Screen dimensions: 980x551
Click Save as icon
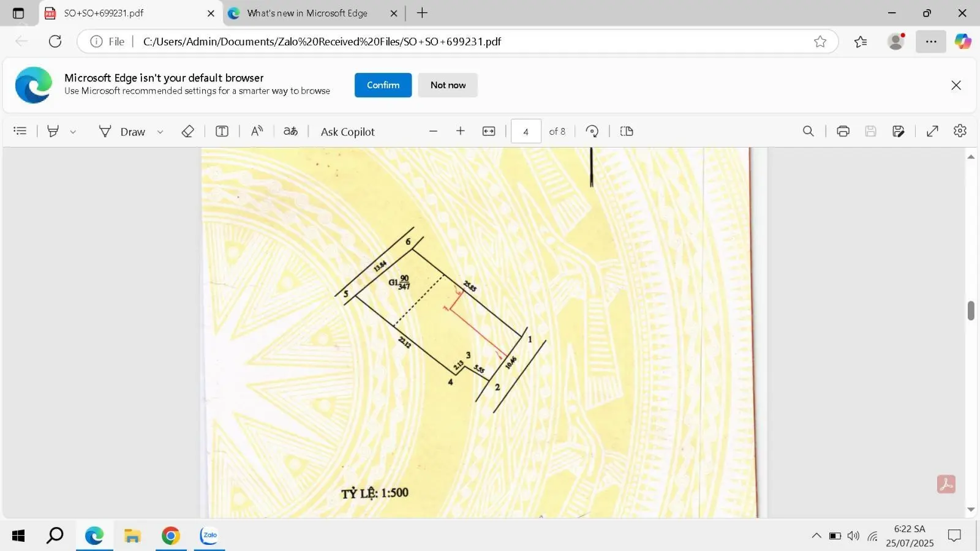pos(899,131)
